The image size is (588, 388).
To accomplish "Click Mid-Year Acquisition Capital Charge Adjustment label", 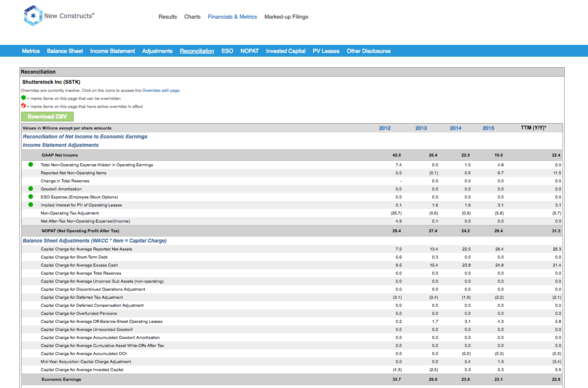I will click(86, 362).
